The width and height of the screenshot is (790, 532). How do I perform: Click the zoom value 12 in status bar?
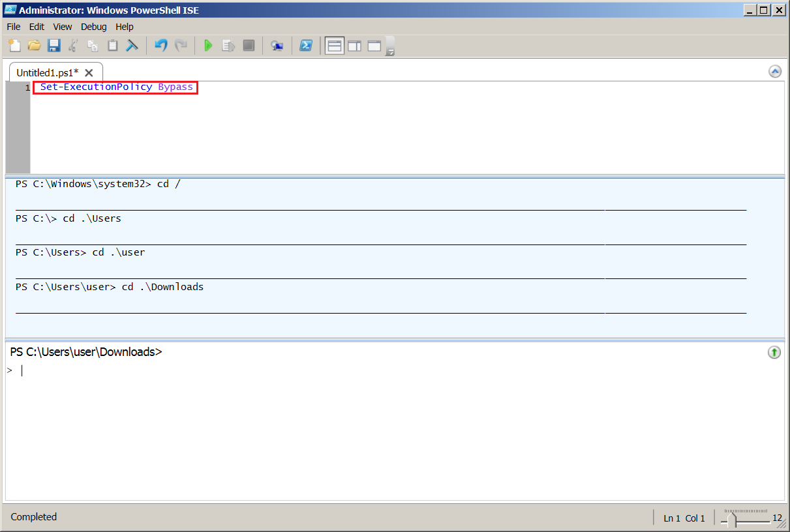click(x=777, y=518)
